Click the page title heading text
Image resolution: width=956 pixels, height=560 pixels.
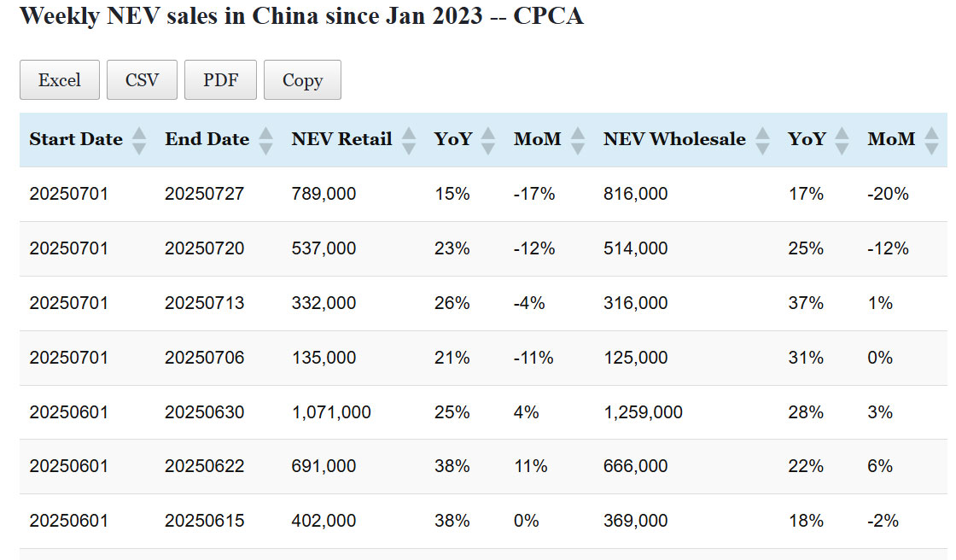point(301,15)
